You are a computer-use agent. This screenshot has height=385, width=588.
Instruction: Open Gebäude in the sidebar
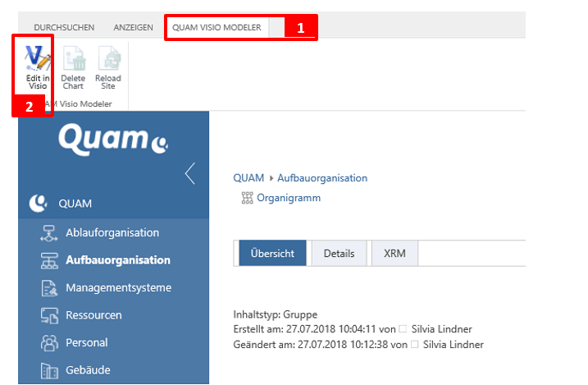click(88, 370)
